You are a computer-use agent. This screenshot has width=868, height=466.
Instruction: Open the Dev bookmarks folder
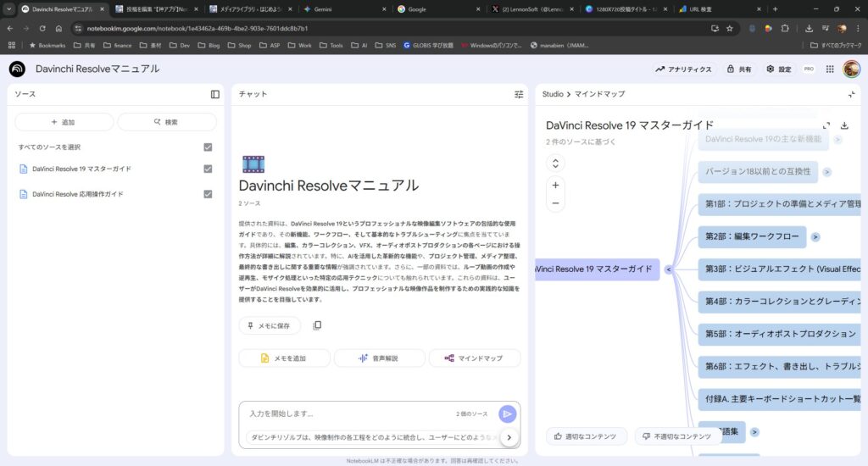click(x=180, y=46)
